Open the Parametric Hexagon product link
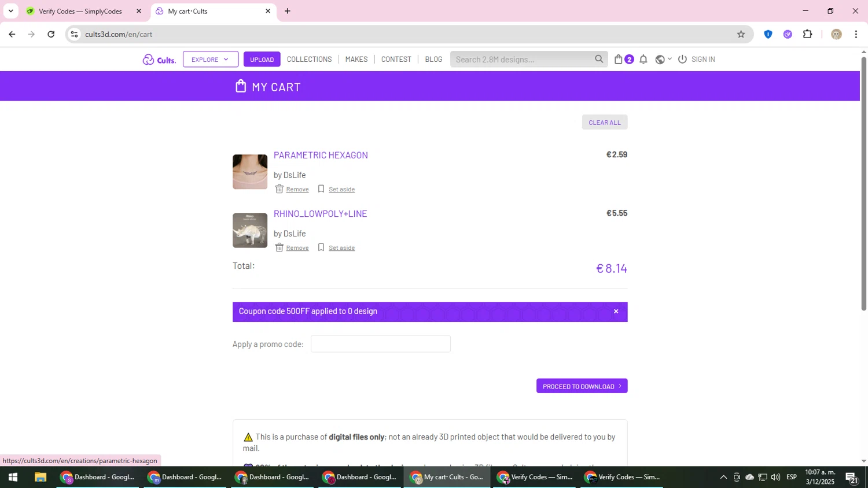868x488 pixels. 321,155
